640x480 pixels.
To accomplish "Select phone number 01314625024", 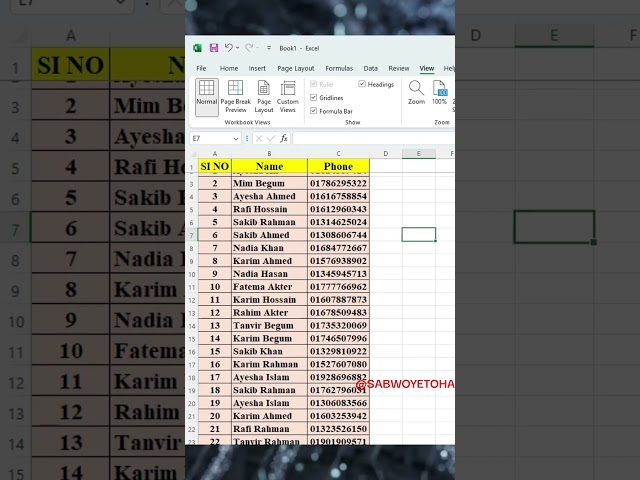I will click(x=338, y=222).
